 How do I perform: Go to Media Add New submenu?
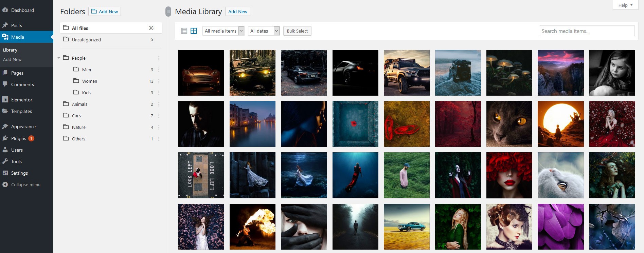click(12, 59)
